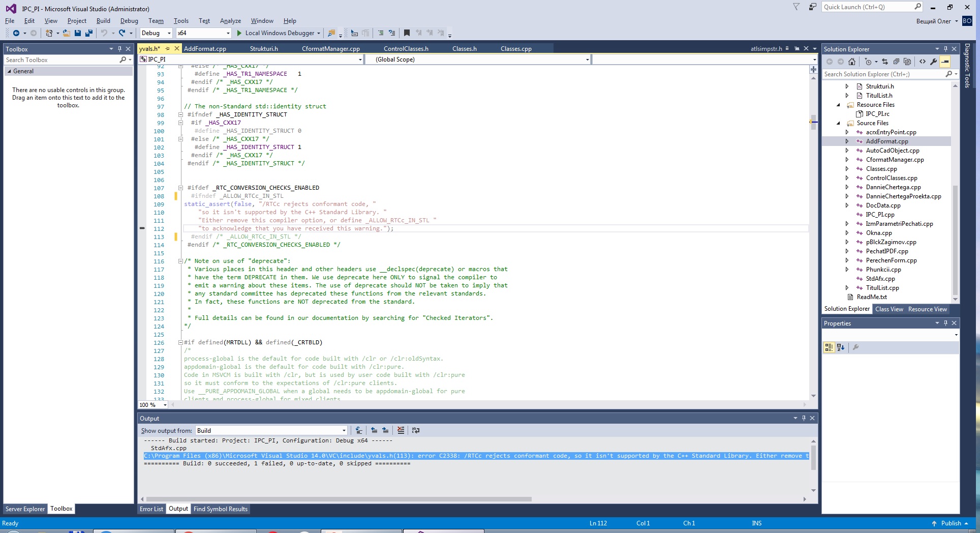Viewport: 980px width, 533px height.
Task: Click the Home icon in Solution Explorer
Action: coord(852,62)
